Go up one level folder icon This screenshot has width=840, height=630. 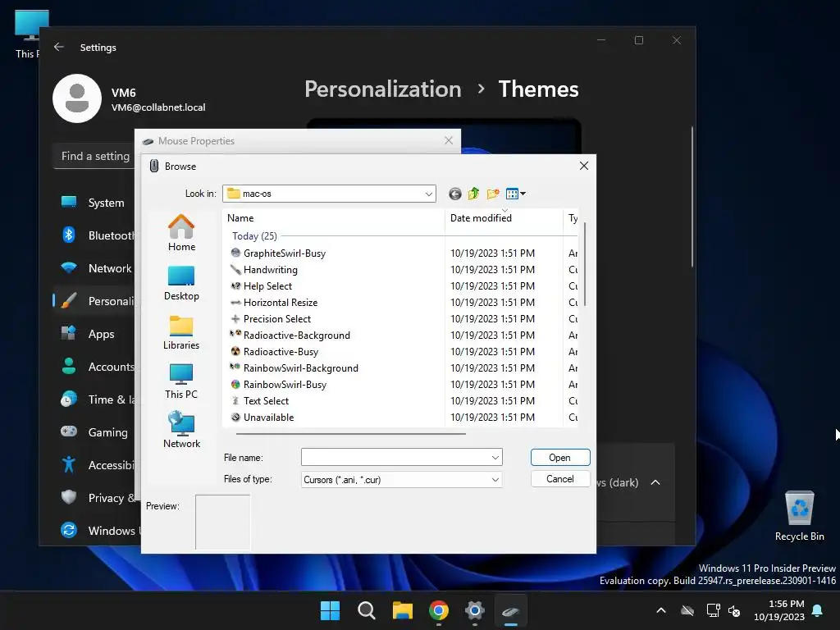click(x=473, y=194)
